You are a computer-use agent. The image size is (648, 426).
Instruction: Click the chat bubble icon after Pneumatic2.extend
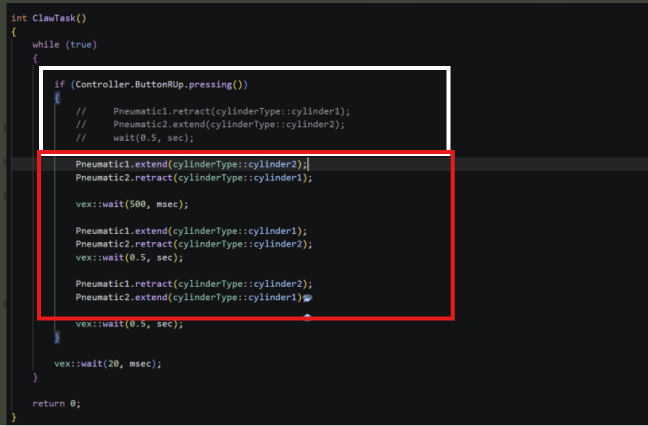[307, 298]
